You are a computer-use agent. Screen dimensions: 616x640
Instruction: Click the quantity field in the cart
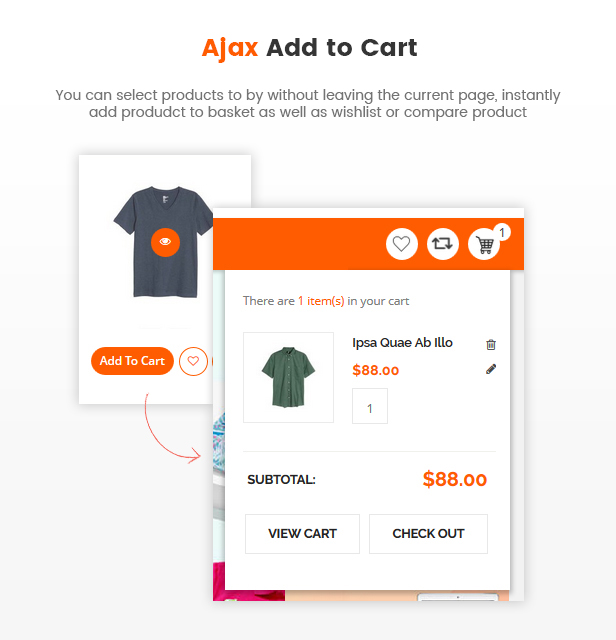(370, 407)
